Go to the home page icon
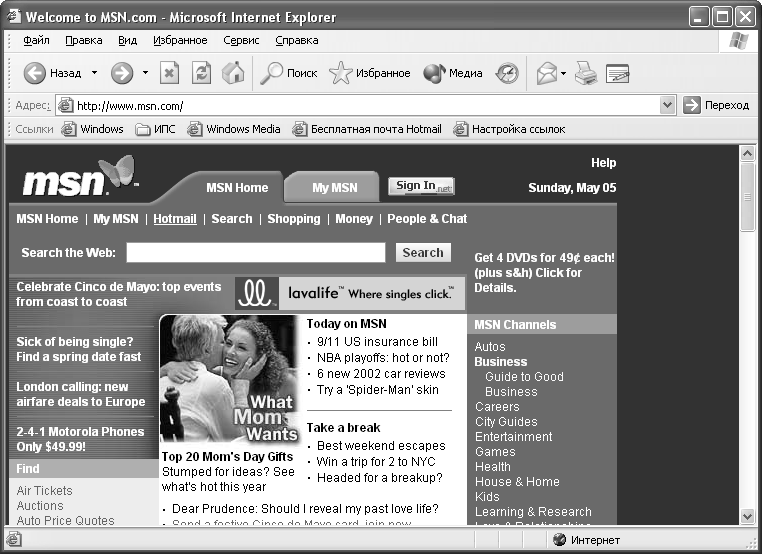The height and width of the screenshot is (554, 762). coord(233,73)
